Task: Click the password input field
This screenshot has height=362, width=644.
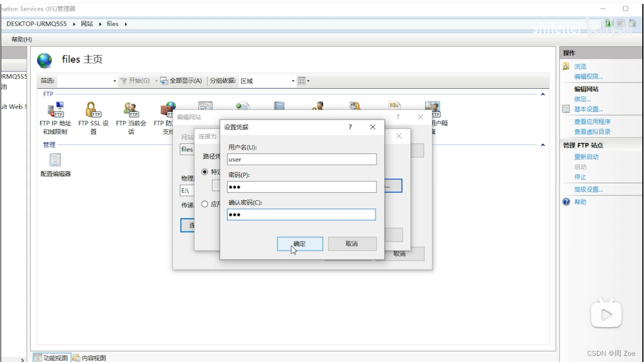Action: click(x=301, y=187)
